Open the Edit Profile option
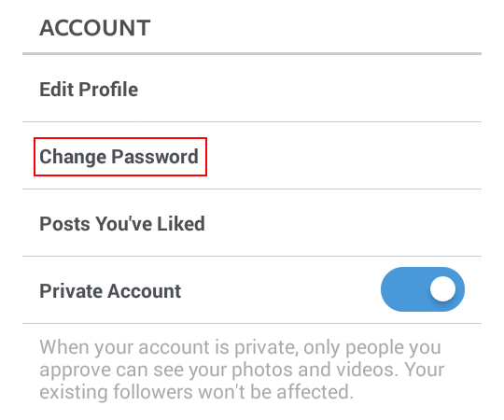Image resolution: width=504 pixels, height=420 pixels. click(252, 89)
